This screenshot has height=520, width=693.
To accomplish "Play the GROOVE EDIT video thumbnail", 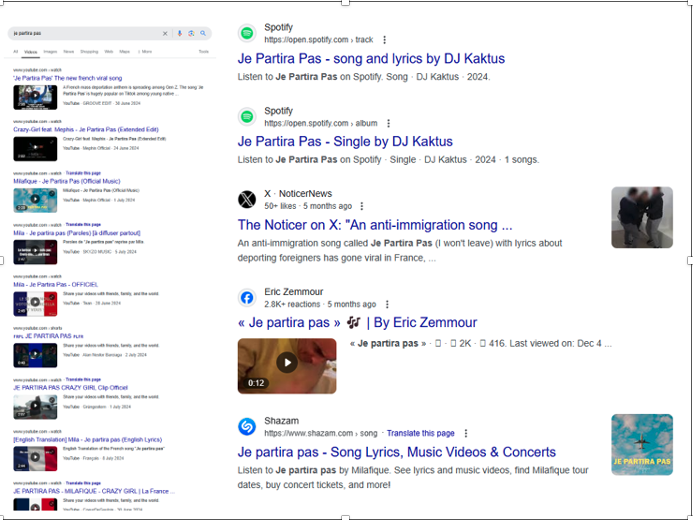I will click(35, 97).
